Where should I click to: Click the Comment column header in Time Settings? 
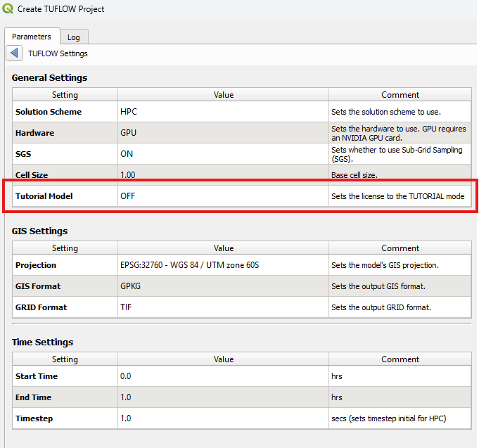click(x=400, y=359)
